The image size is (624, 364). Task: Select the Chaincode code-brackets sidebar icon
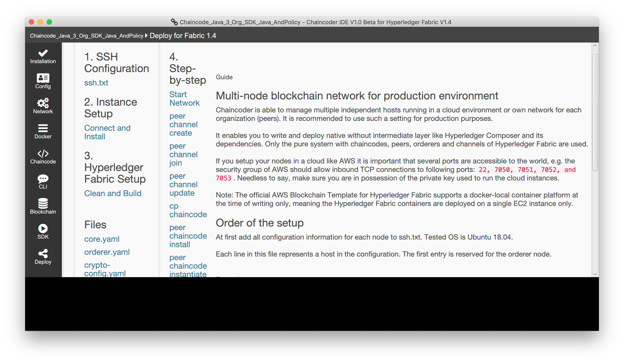pos(43,154)
